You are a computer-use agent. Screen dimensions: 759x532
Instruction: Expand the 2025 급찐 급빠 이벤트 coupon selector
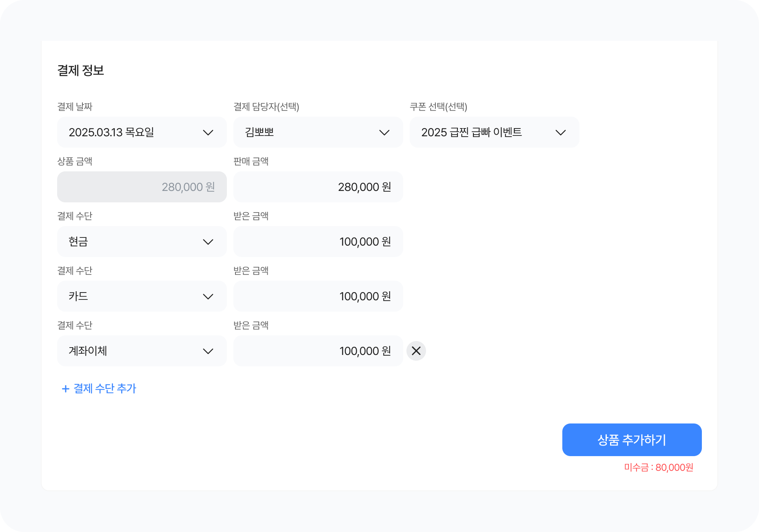486,132
